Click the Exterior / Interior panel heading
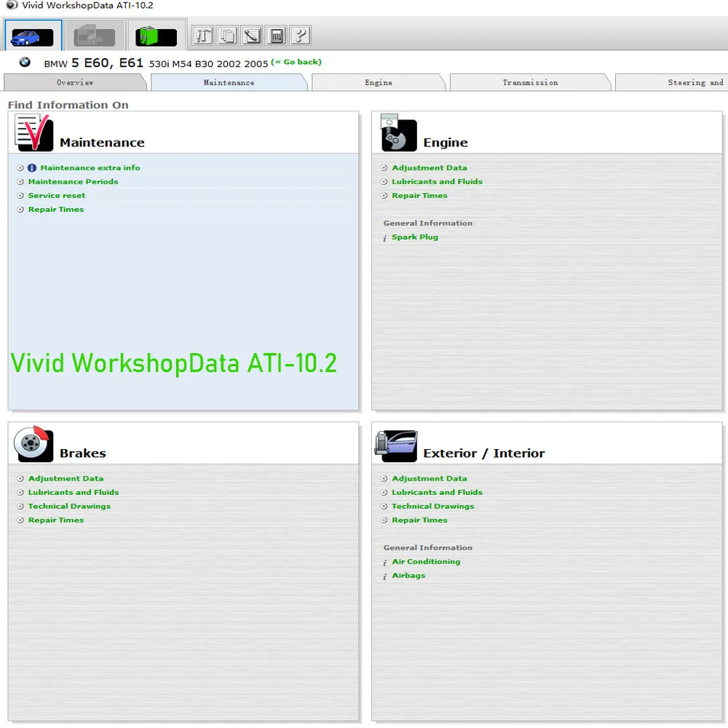 [484, 453]
